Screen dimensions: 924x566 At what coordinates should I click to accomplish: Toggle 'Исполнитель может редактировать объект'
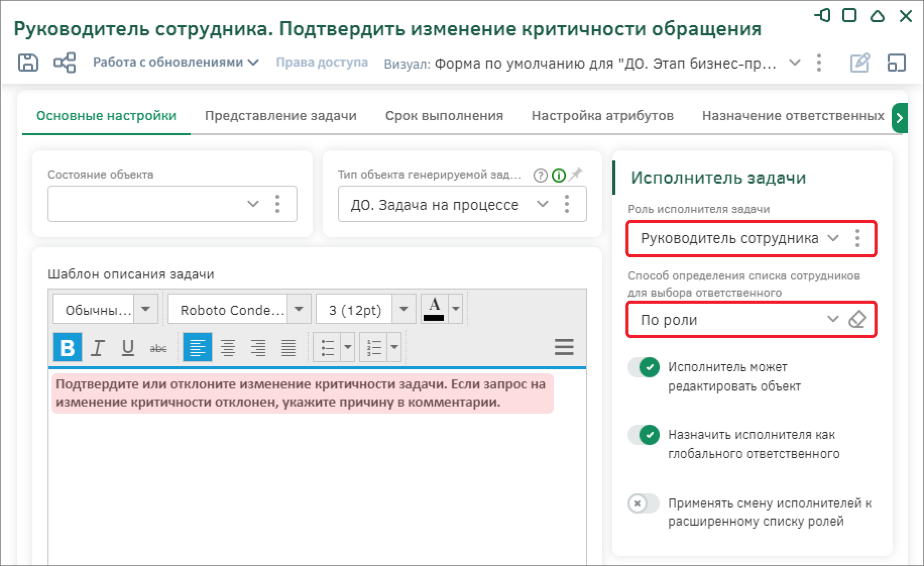[644, 367]
